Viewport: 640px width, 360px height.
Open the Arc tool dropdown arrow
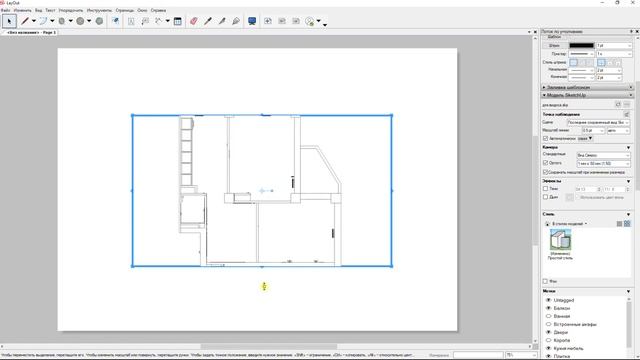[52, 21]
